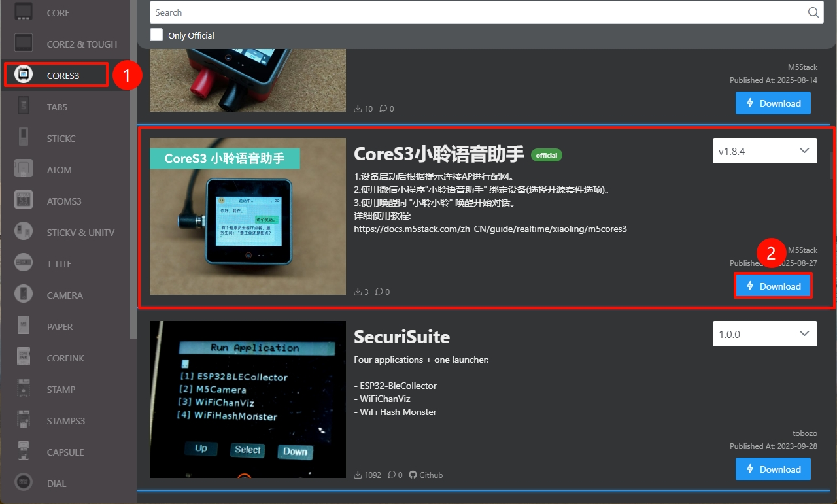
Task: Click the download count icon for SecuriSuite
Action: pyautogui.click(x=358, y=475)
